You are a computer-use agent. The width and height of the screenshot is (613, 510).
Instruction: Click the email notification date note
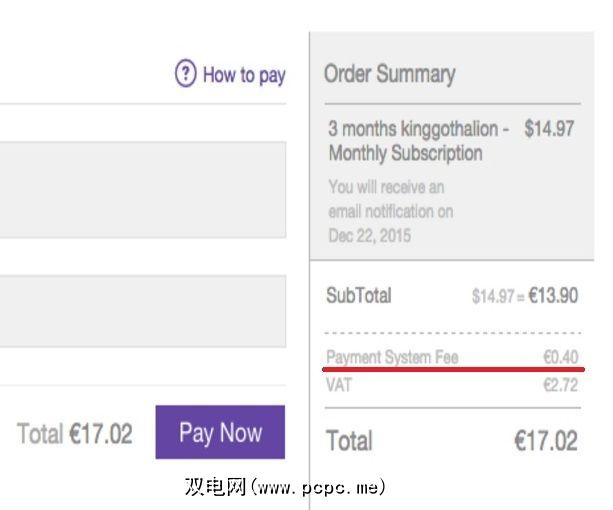390,211
